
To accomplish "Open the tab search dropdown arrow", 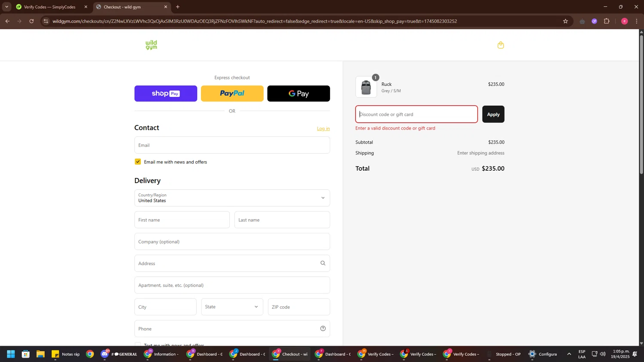I will tap(6, 7).
